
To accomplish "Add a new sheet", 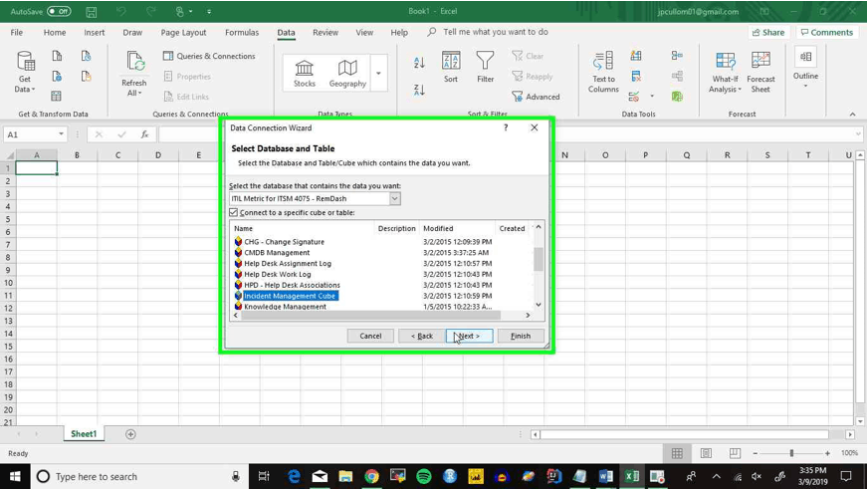I will pos(130,434).
